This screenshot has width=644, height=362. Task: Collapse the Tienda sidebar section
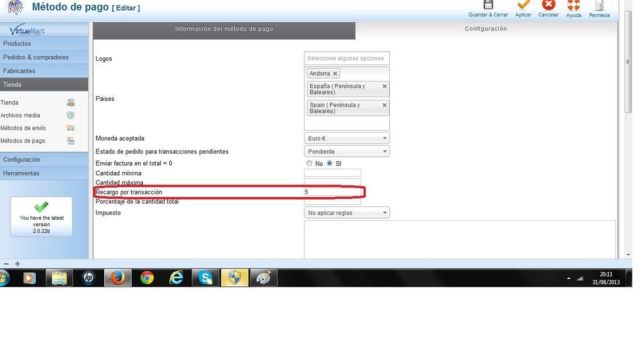(44, 85)
